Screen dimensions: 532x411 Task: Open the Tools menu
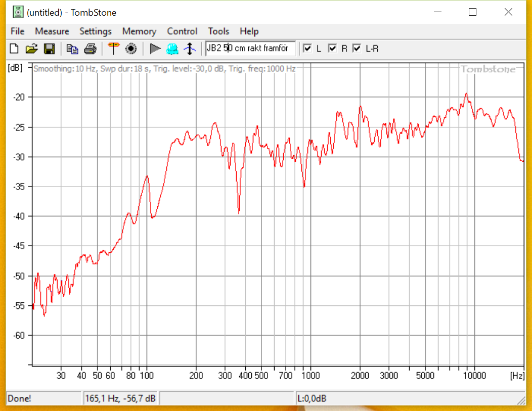pyautogui.click(x=218, y=31)
